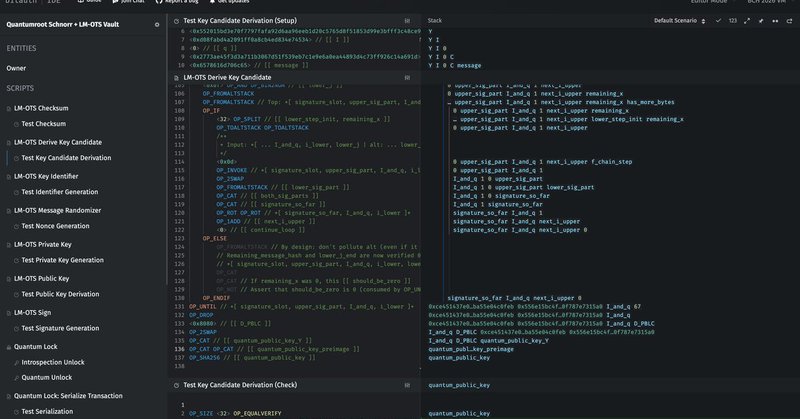Click quantum_publ…key_preimage stack item

(471, 349)
